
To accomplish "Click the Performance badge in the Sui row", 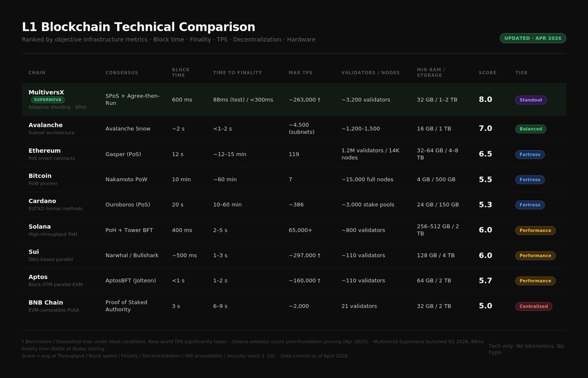I will 535,256.
